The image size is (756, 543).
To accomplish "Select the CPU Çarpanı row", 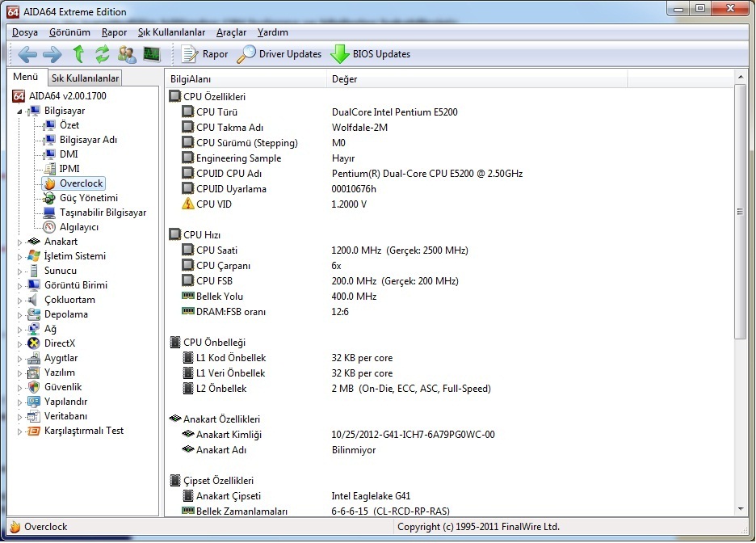I will pos(451,266).
